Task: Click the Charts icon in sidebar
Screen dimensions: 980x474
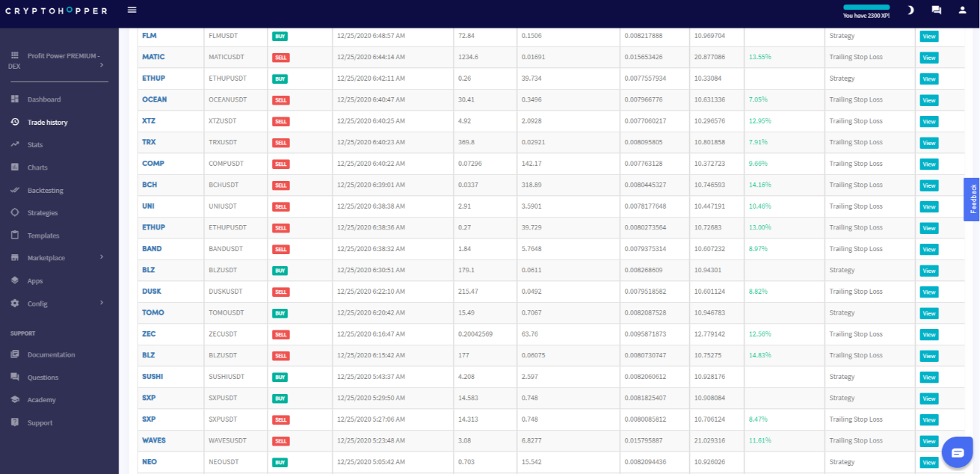Action: pyautogui.click(x=14, y=167)
